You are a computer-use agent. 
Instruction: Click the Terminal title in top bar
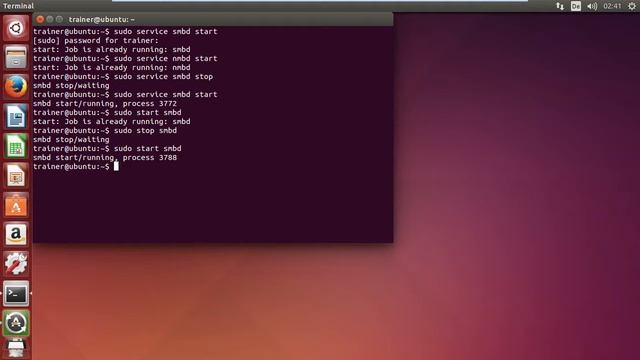18,6
